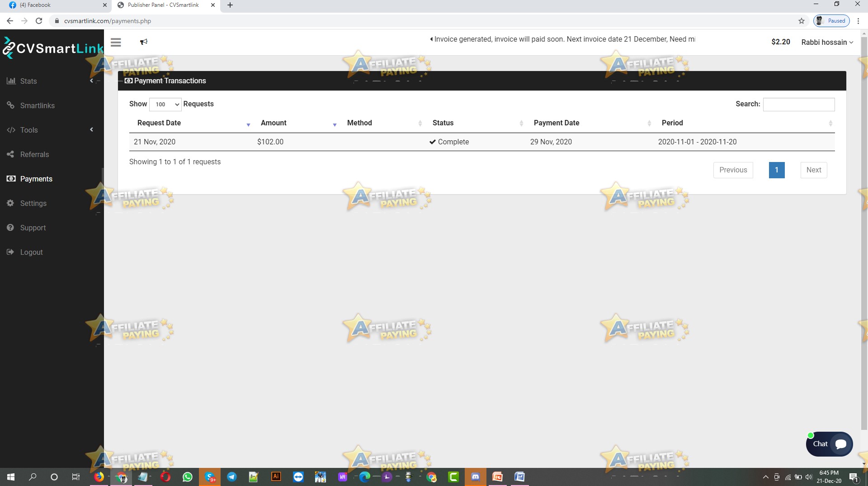The height and width of the screenshot is (486, 868).
Task: Bookmark this page with the star
Action: point(802,21)
